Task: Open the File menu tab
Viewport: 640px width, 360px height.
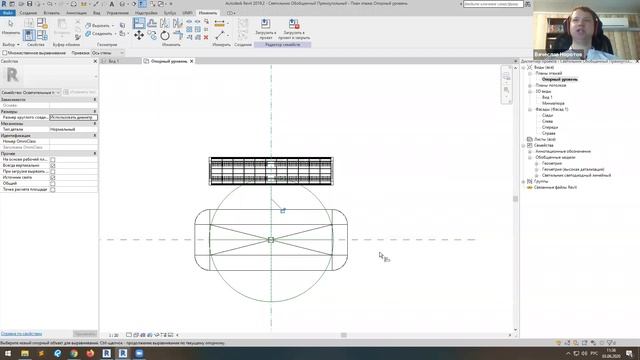Action: tap(7, 13)
